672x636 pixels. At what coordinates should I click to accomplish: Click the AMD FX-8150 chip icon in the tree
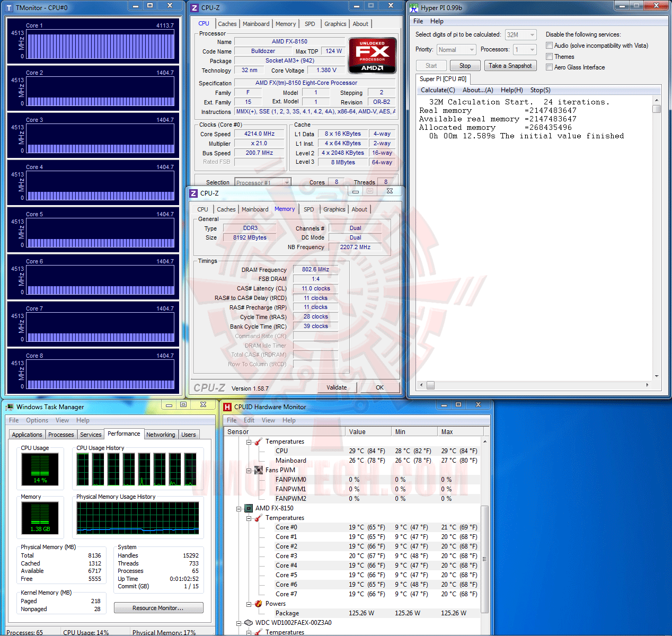tap(248, 508)
